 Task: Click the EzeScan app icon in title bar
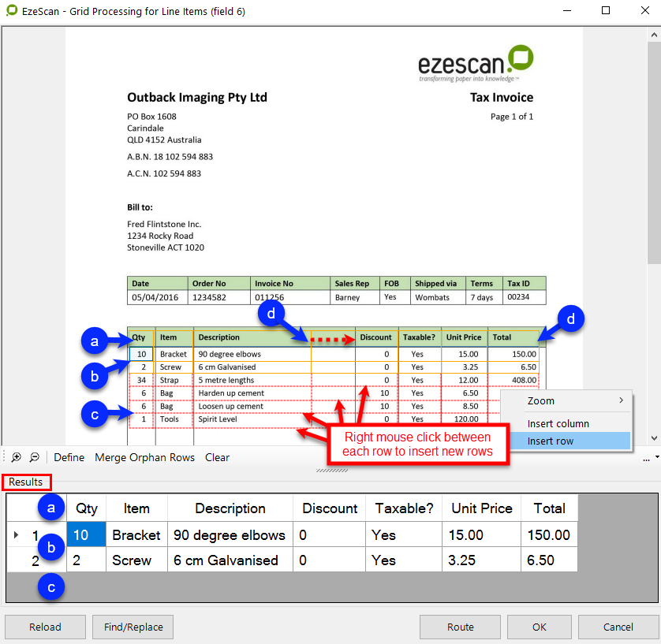[12, 11]
